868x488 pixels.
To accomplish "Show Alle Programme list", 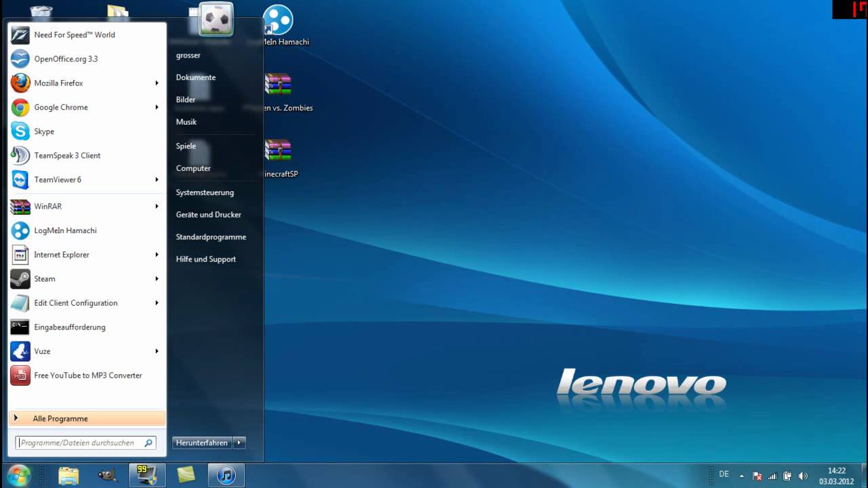I will pos(87,418).
